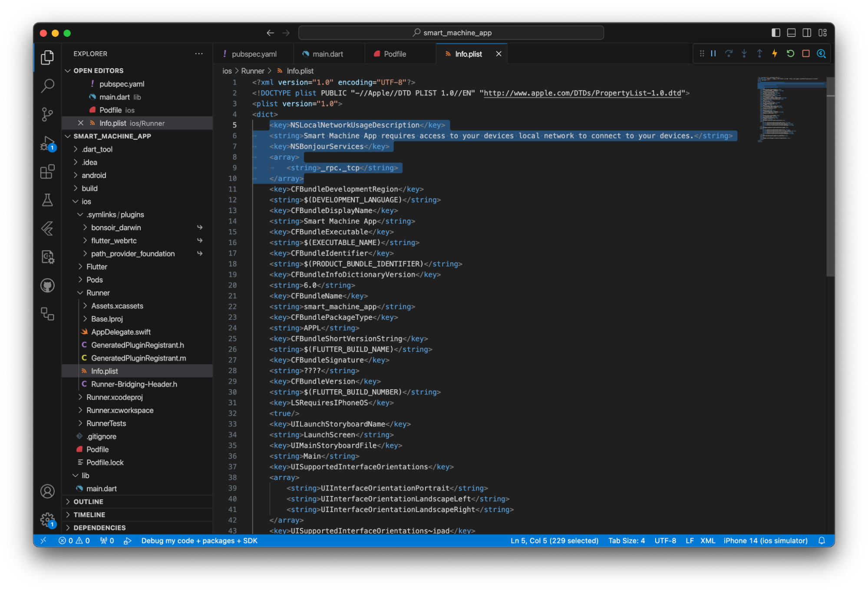
Task: Toggle the primary side bar
Action: coord(776,33)
